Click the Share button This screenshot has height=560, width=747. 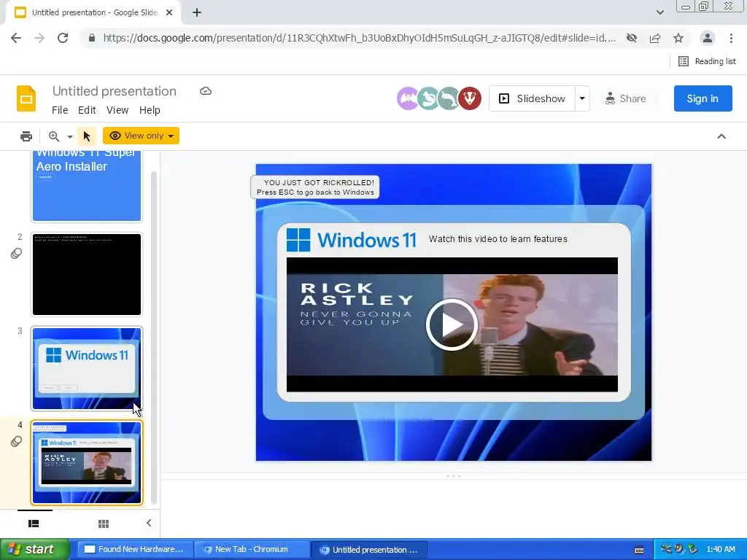[x=625, y=98]
